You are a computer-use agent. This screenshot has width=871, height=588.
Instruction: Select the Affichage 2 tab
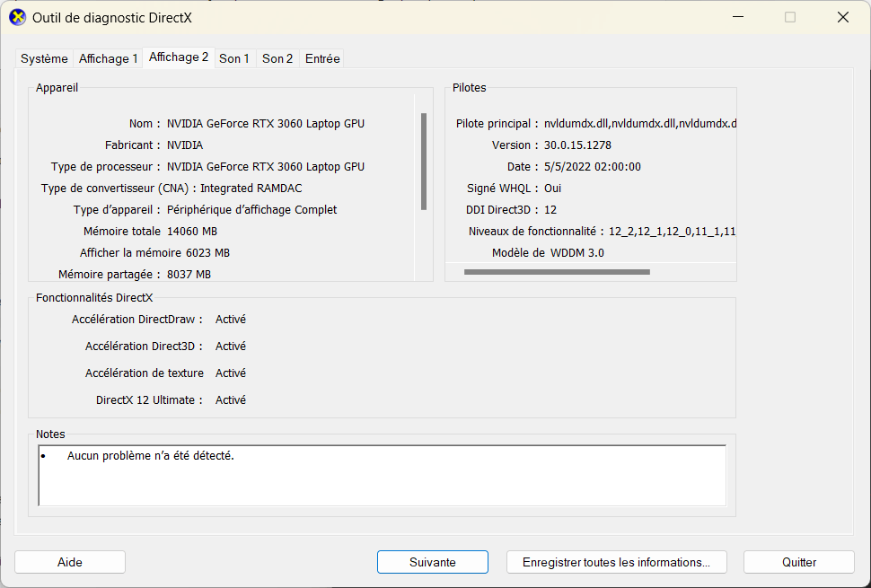179,57
